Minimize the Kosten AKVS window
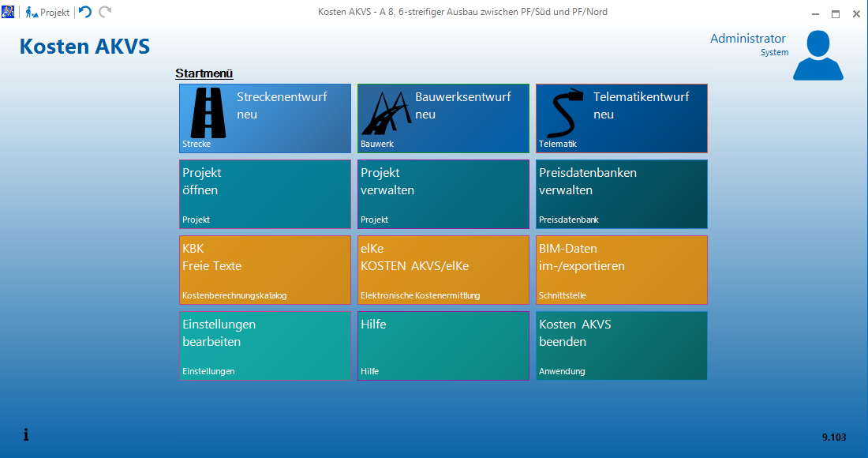The width and height of the screenshot is (868, 458). [x=815, y=14]
